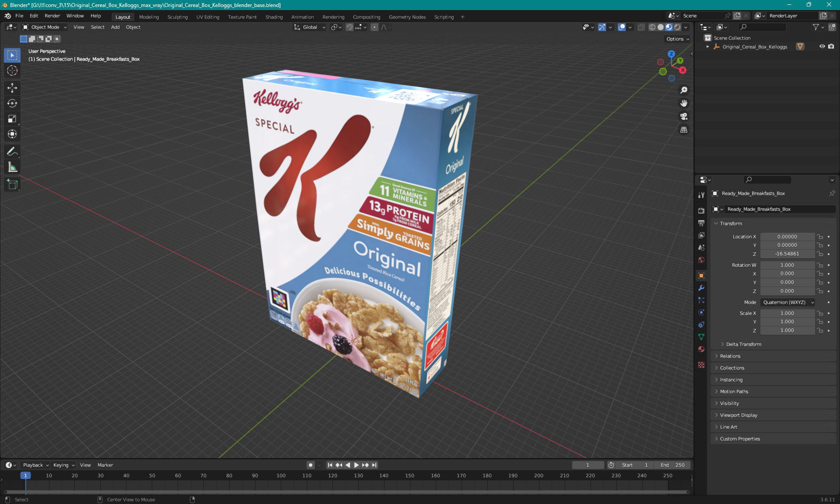The height and width of the screenshot is (504, 840).
Task: Click the zoom viewport magnifier icon
Action: (x=684, y=90)
